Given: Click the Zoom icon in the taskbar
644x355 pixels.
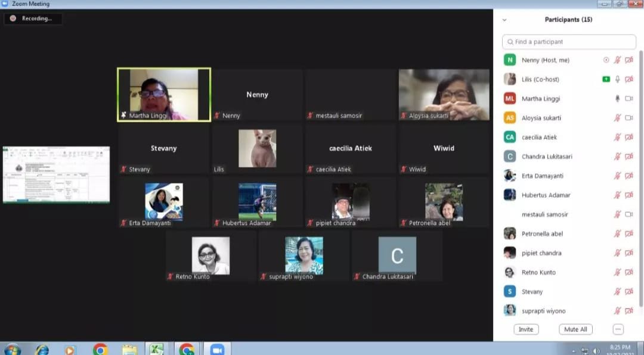Looking at the screenshot, I should click(216, 349).
